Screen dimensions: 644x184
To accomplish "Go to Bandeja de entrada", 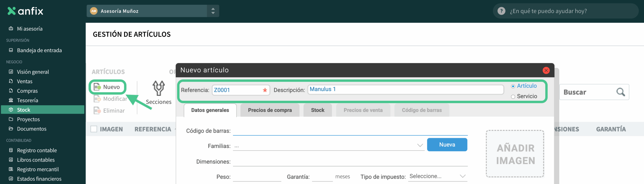I will 39,50.
